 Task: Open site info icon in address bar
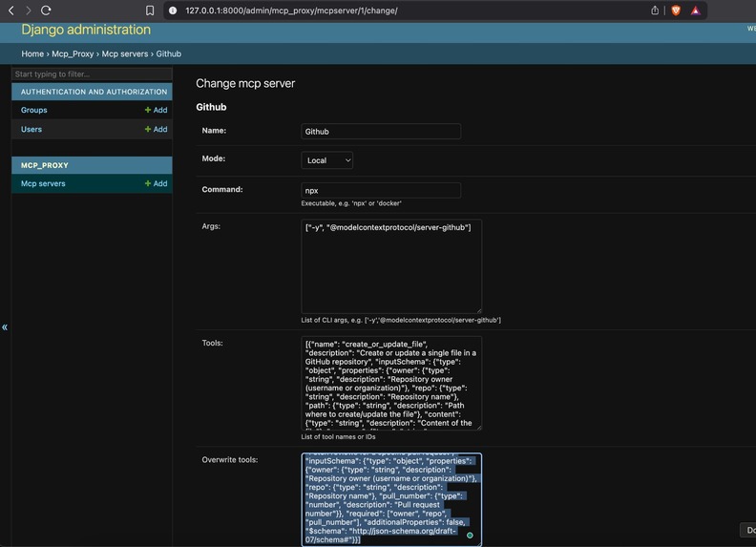coord(173,11)
